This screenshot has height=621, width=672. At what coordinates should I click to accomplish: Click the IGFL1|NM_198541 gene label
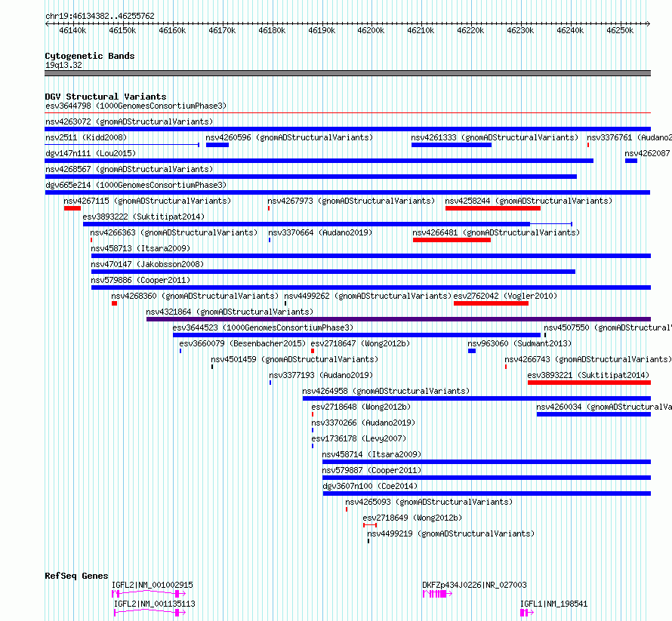pos(553,604)
